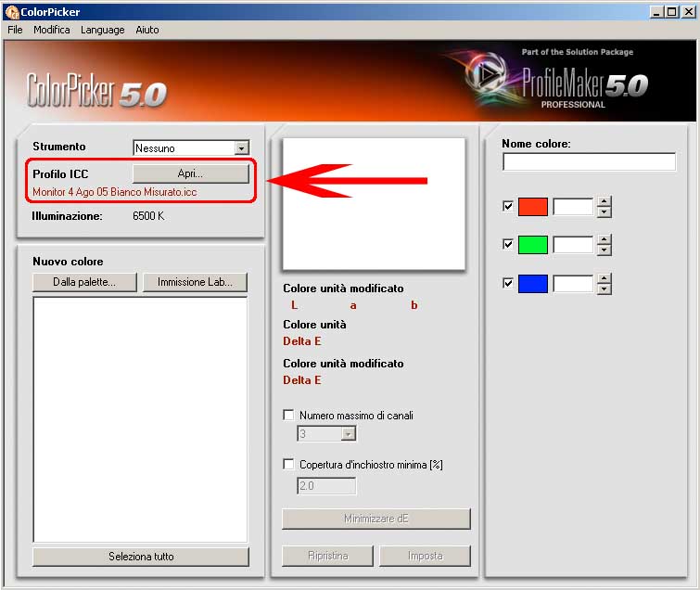Click the red channel value field
Viewport: 700px width, 590px height.
tap(573, 207)
